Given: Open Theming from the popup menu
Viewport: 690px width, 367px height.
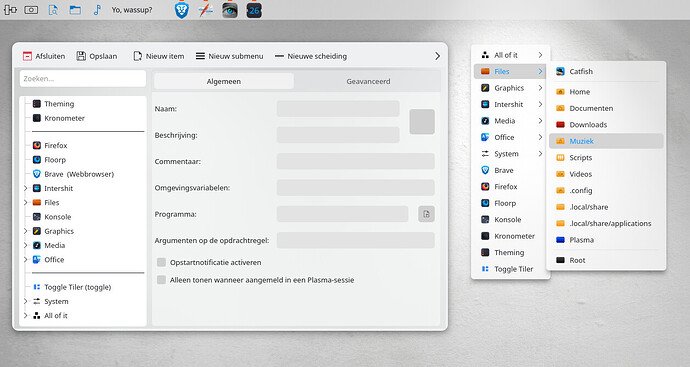Looking at the screenshot, I should pyautogui.click(x=510, y=253).
